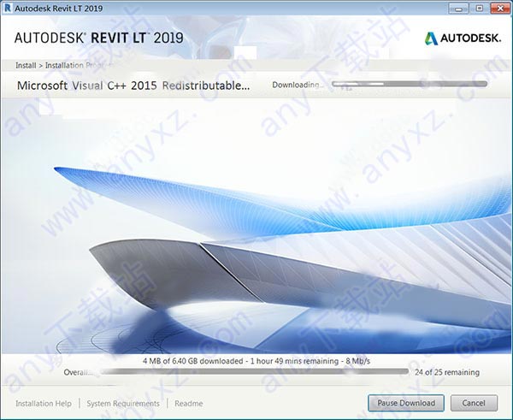513x420 pixels.
Task: Select the Microsoft Visual C++ 2015 Redistributable text
Action: click(133, 86)
